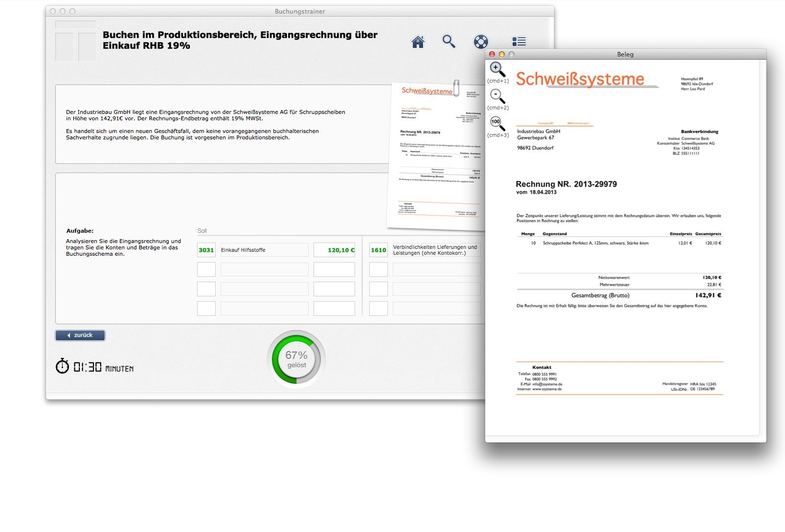Viewport: 785px width, 532px height.
Task: Close the Beleg window
Action: [x=492, y=54]
